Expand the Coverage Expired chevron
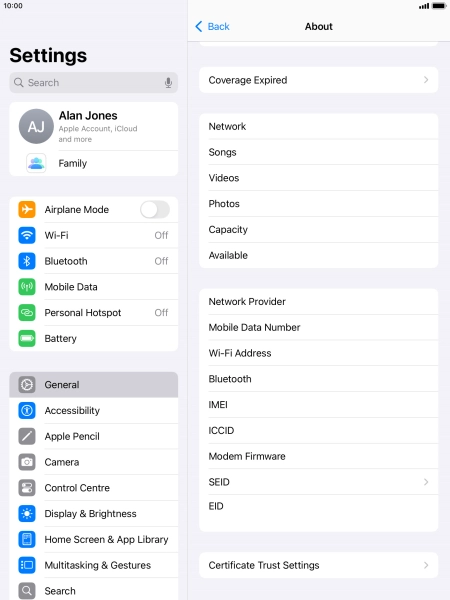This screenshot has width=450, height=600. (x=426, y=80)
